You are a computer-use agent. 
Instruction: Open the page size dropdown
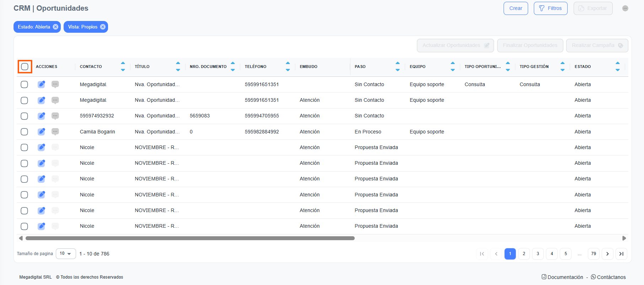coord(66,254)
